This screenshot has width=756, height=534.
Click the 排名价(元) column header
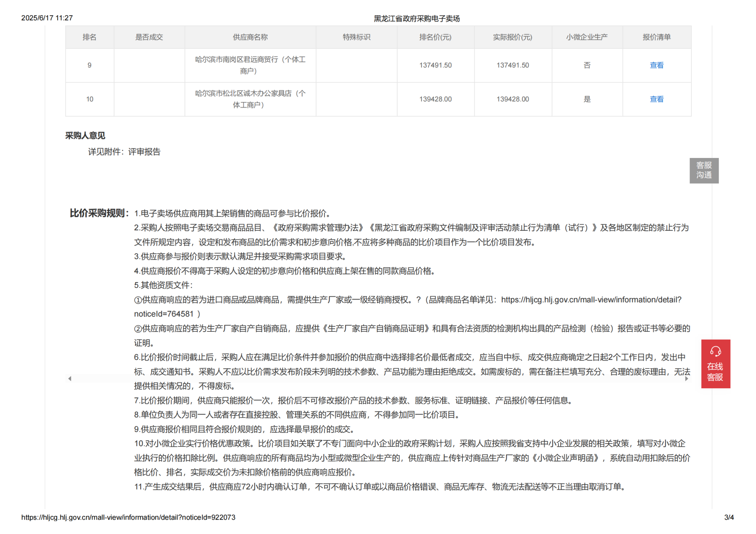coord(435,37)
